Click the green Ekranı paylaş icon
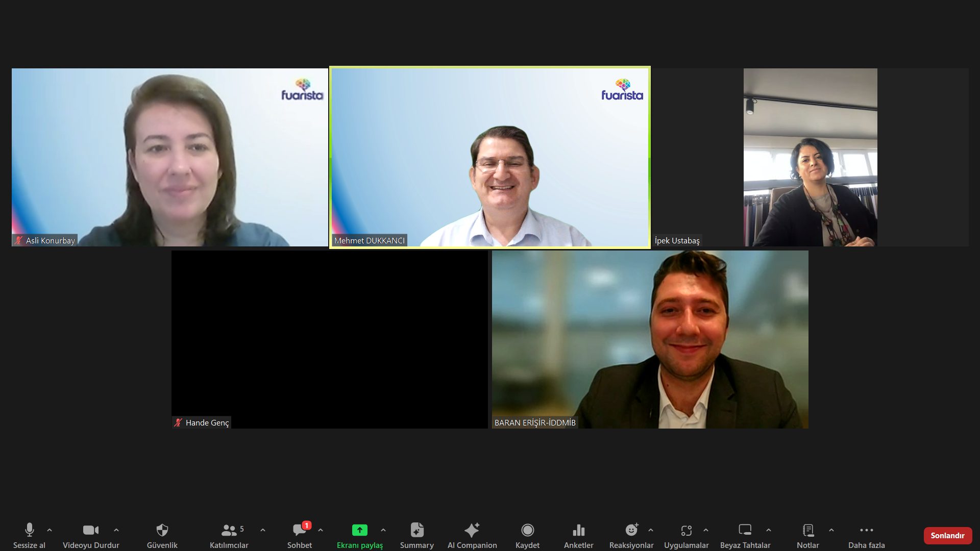Image resolution: width=980 pixels, height=551 pixels. [359, 531]
